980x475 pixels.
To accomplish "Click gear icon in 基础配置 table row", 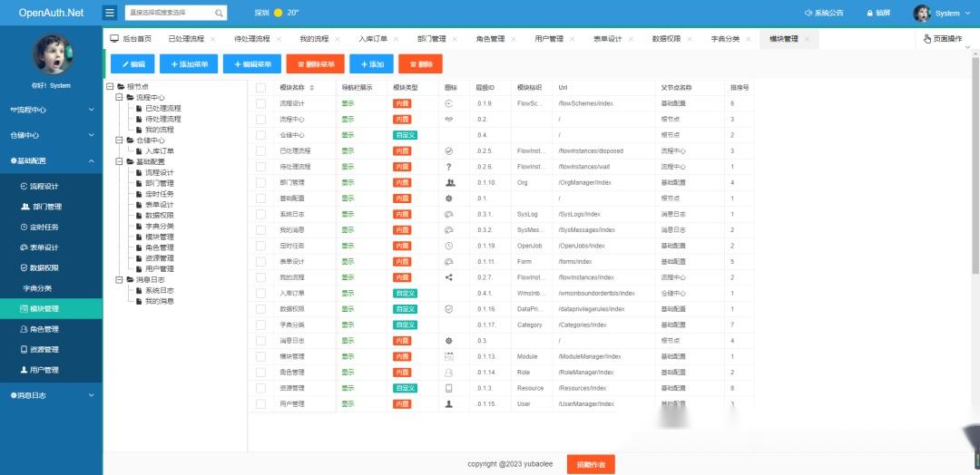I will (449, 199).
